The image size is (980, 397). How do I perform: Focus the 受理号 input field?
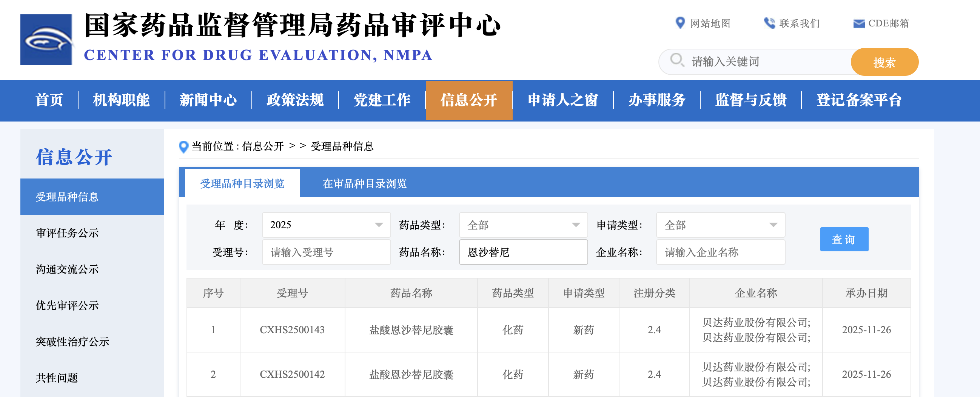click(x=326, y=252)
